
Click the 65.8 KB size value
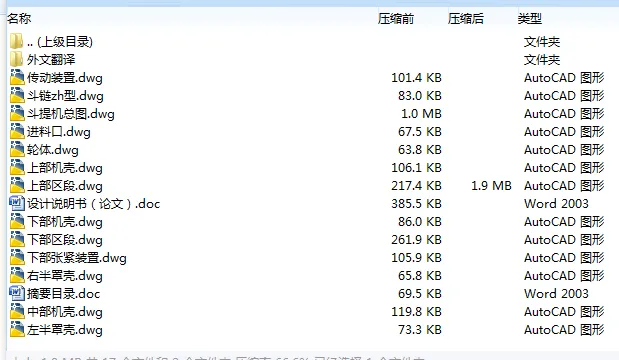click(x=420, y=276)
